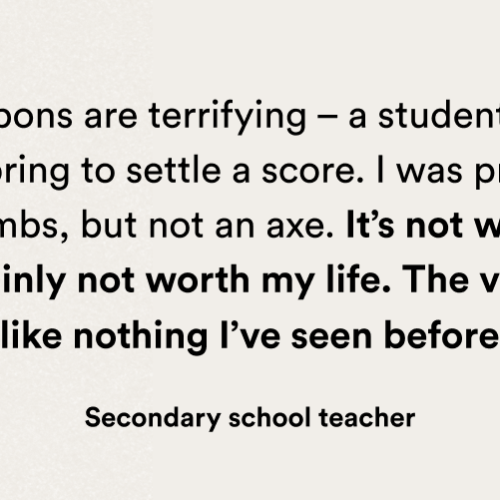This screenshot has width=500, height=500.
Task: Click the word "settle" in second line
Action: (174, 170)
